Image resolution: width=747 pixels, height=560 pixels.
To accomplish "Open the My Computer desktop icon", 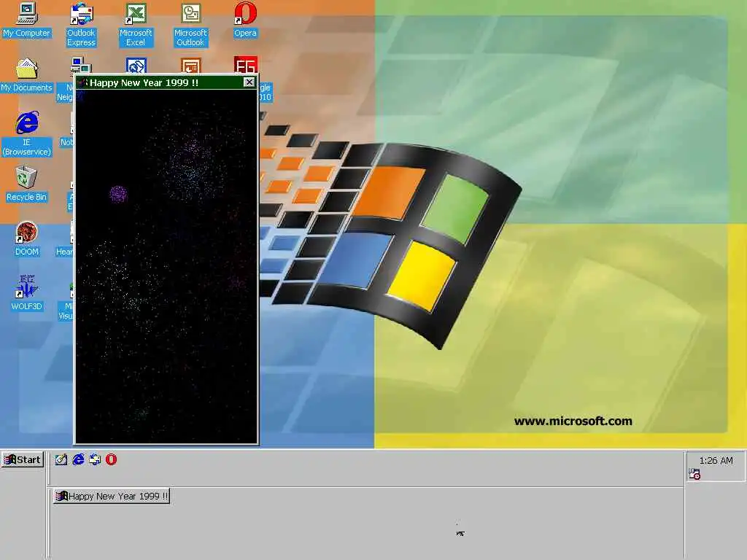I will pos(27,20).
